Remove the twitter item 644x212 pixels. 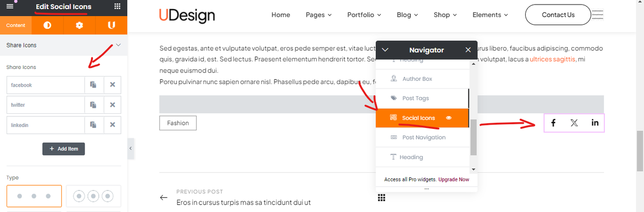click(113, 105)
